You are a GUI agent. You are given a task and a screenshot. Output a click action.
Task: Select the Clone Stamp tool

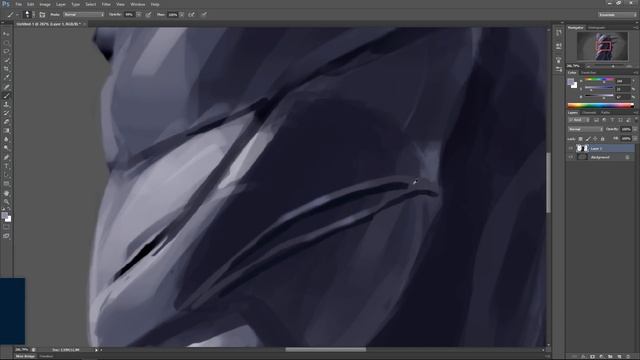6,104
